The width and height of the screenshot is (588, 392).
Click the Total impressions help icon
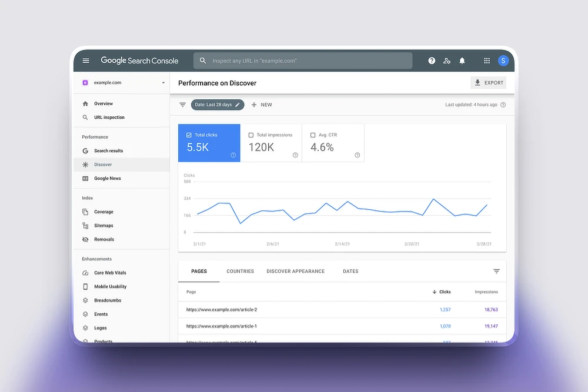[295, 155]
